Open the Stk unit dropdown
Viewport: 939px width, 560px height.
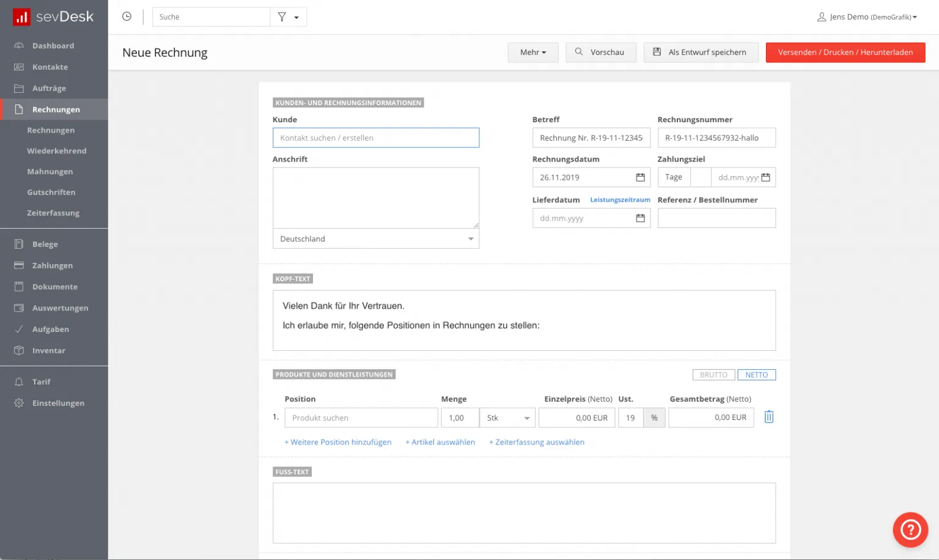(x=507, y=418)
